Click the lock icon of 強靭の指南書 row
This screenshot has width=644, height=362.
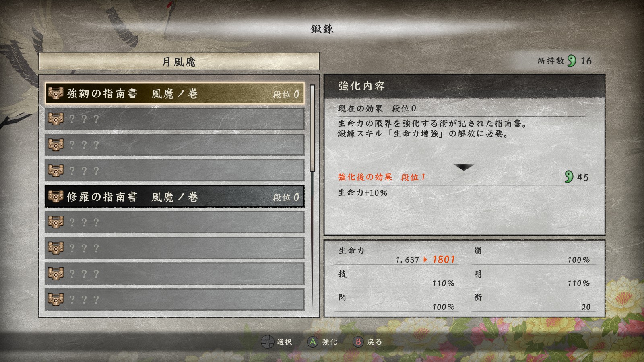[56, 93]
